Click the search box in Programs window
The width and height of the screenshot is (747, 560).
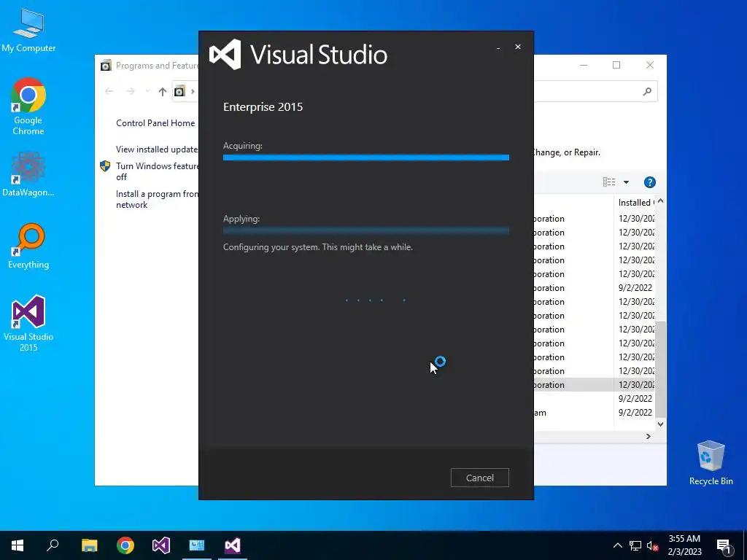[595, 91]
